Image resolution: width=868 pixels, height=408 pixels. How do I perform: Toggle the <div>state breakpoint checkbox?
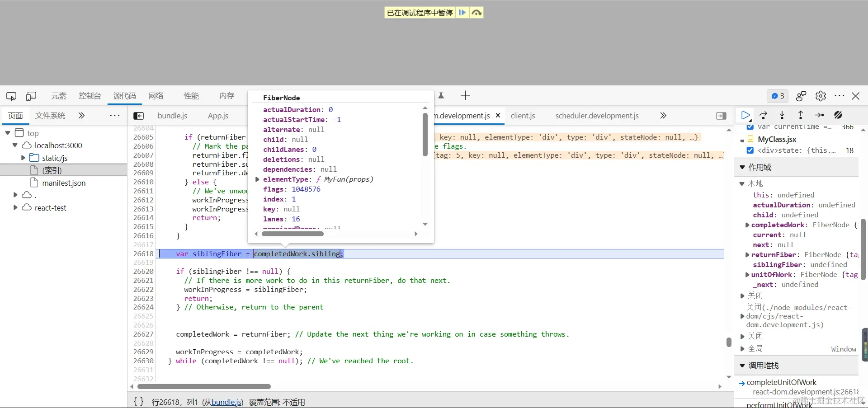(750, 150)
